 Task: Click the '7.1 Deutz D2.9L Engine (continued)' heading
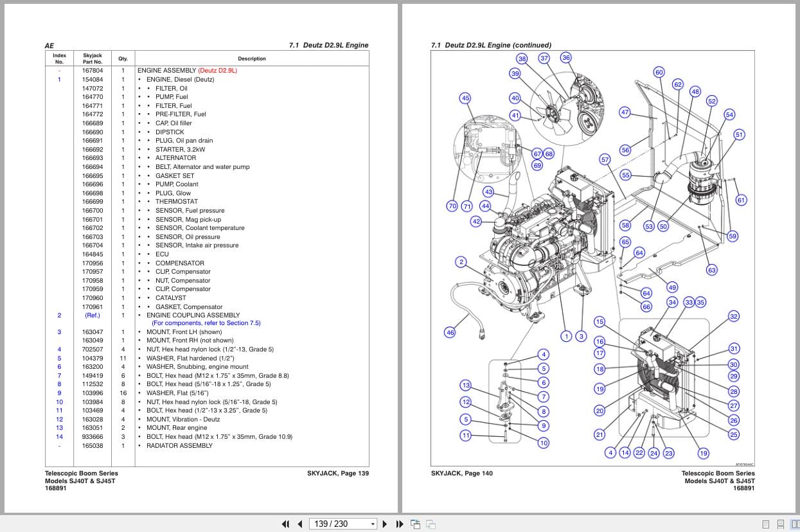pos(491,46)
